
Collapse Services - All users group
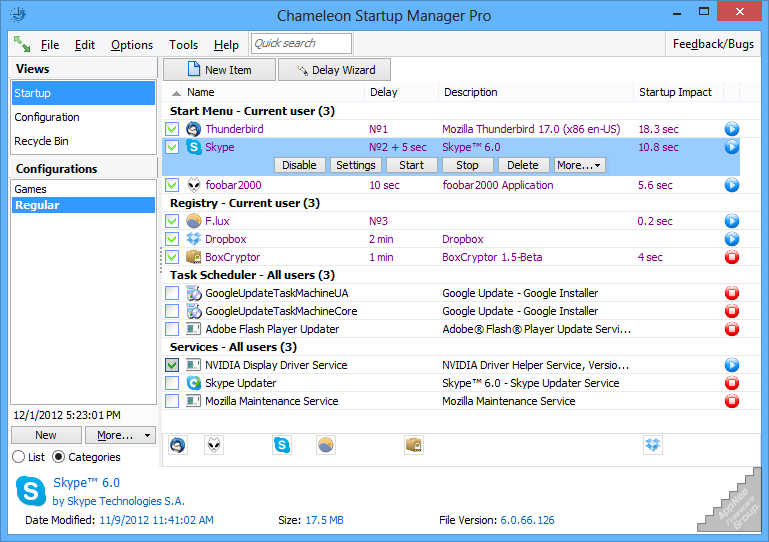pos(233,347)
